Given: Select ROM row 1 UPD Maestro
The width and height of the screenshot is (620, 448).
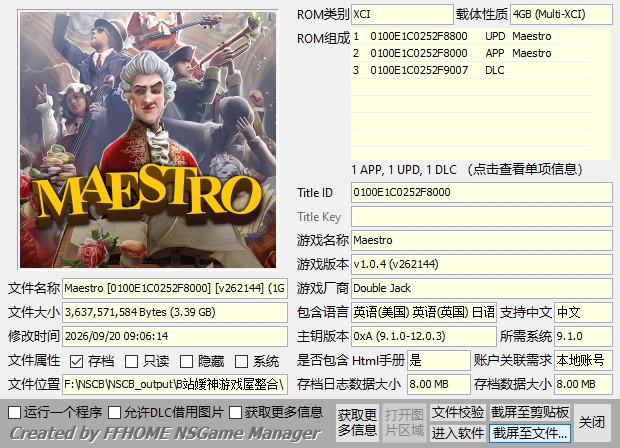Looking at the screenshot, I should click(471, 36).
